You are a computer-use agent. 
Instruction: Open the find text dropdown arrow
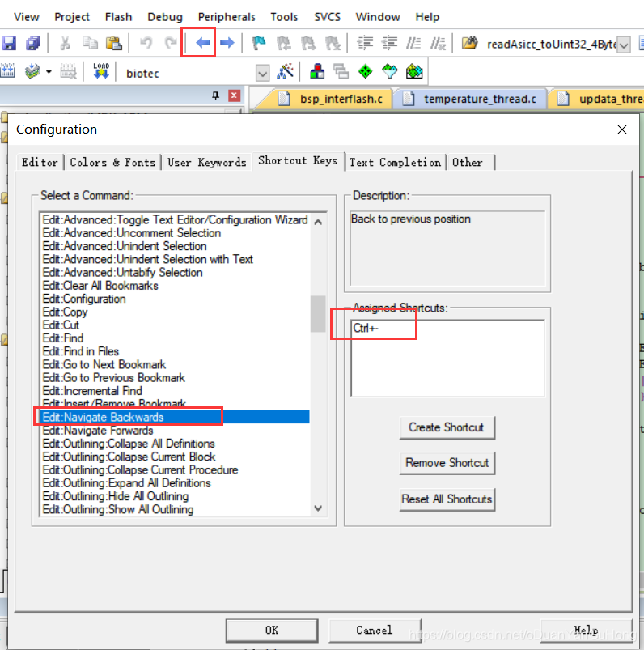(x=623, y=45)
